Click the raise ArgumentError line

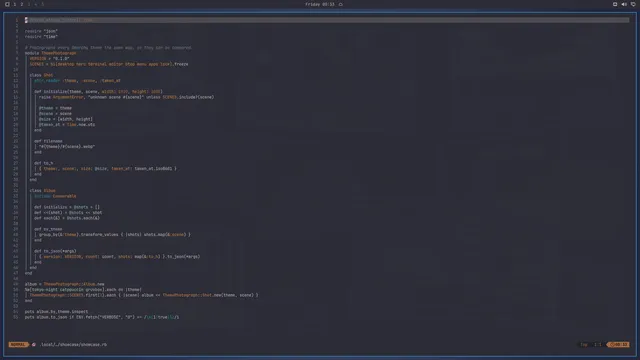(x=127, y=97)
